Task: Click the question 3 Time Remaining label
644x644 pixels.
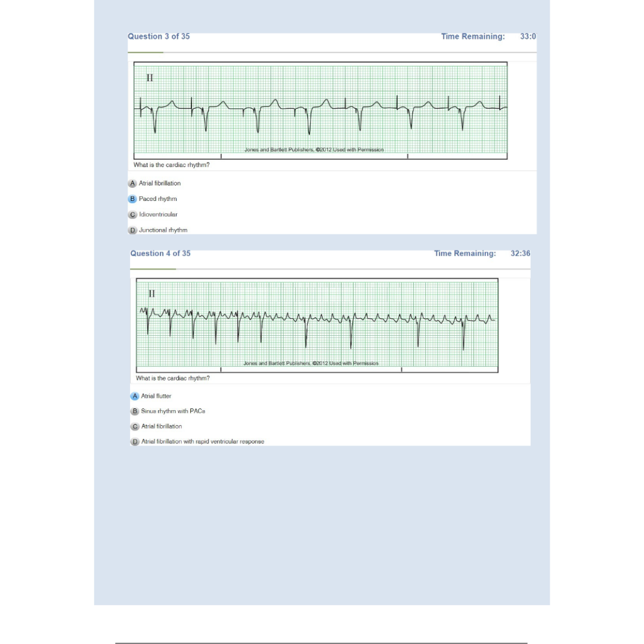Action: (x=473, y=36)
